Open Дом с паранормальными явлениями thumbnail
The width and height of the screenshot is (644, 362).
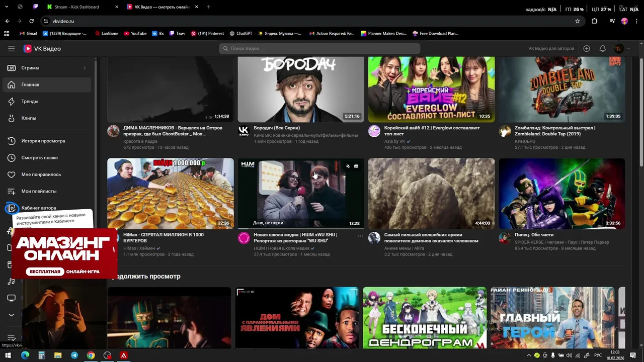297,318
